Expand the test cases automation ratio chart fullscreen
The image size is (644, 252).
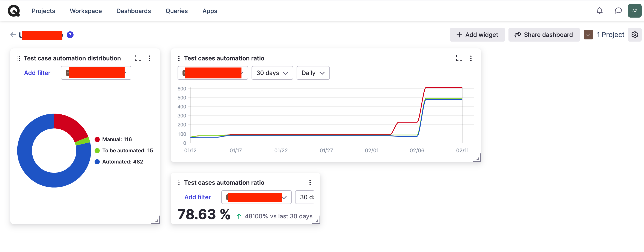pos(459,58)
